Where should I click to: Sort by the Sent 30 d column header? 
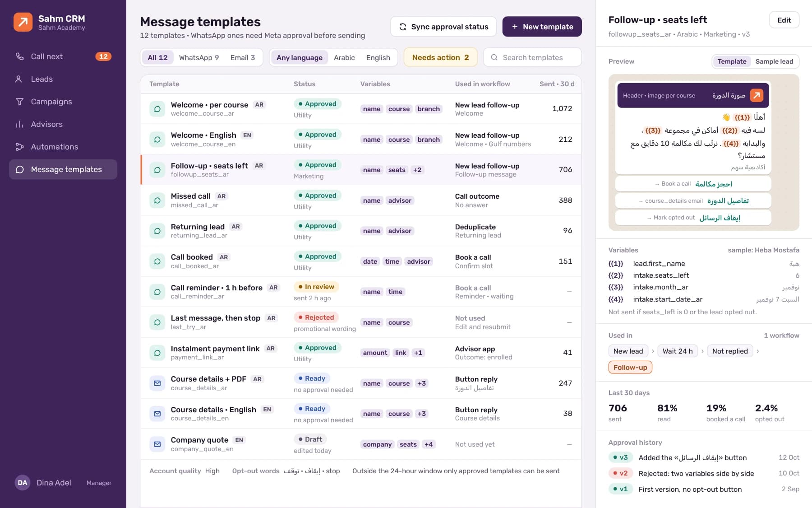(557, 84)
